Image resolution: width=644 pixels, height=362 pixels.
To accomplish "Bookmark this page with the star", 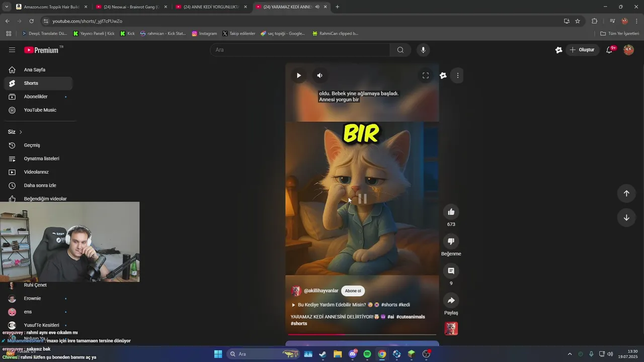I will coord(578,21).
